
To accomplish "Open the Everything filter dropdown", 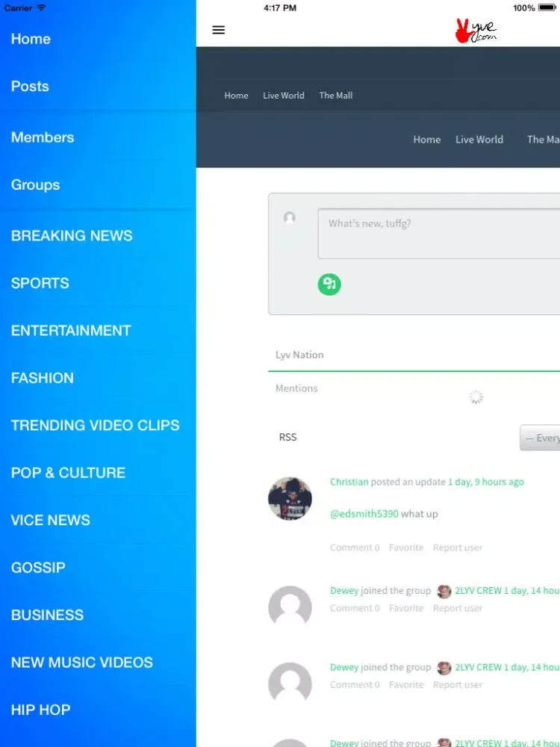I will tap(541, 438).
